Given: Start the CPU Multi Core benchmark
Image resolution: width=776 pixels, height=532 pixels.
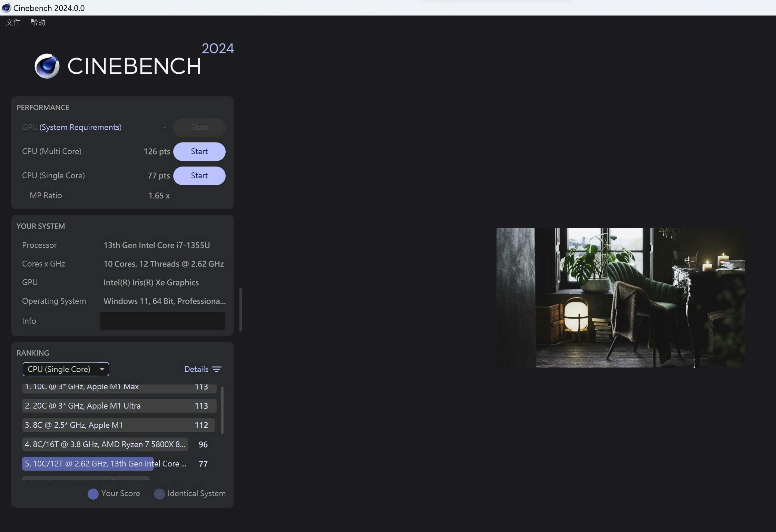Looking at the screenshot, I should 199,152.
